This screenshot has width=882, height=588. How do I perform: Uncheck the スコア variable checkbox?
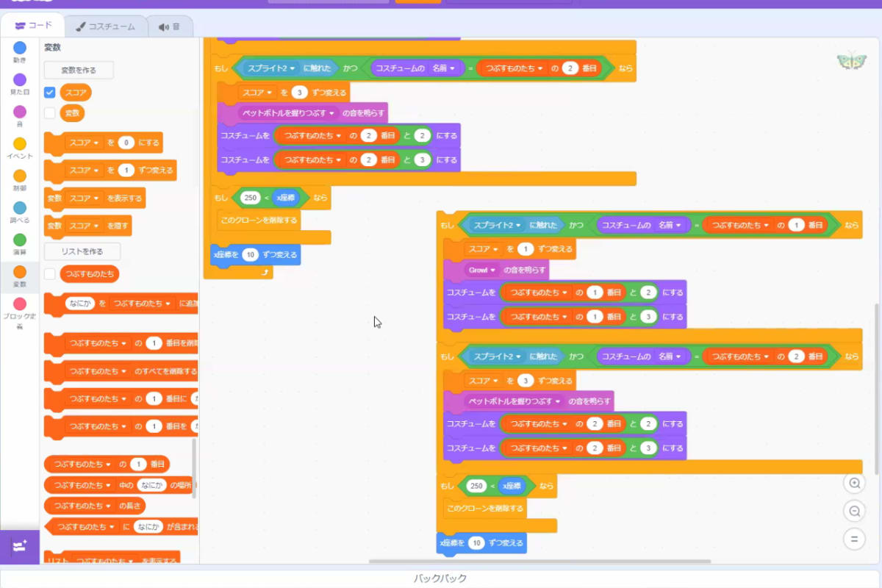(x=49, y=93)
